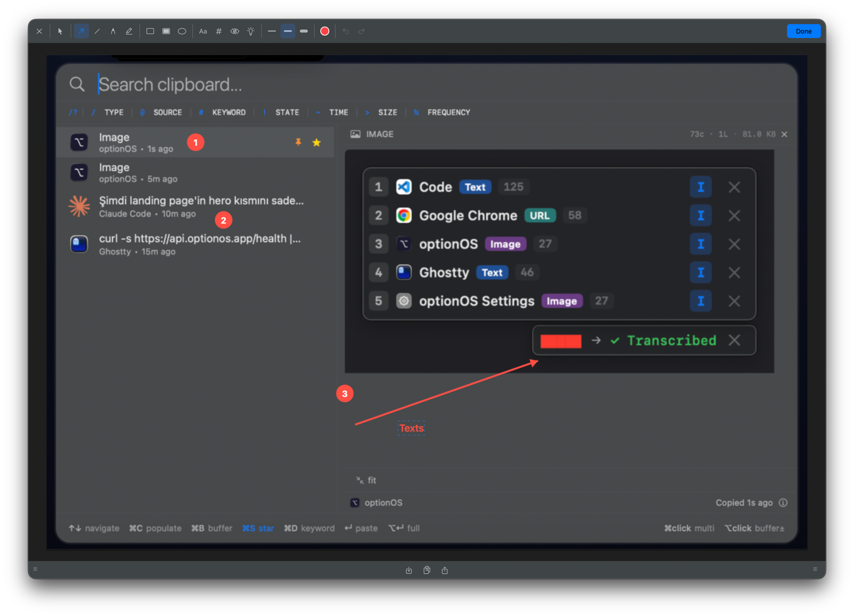The image size is (854, 616).
Task: Save the screenshot using bottom save icon
Action: click(409, 571)
